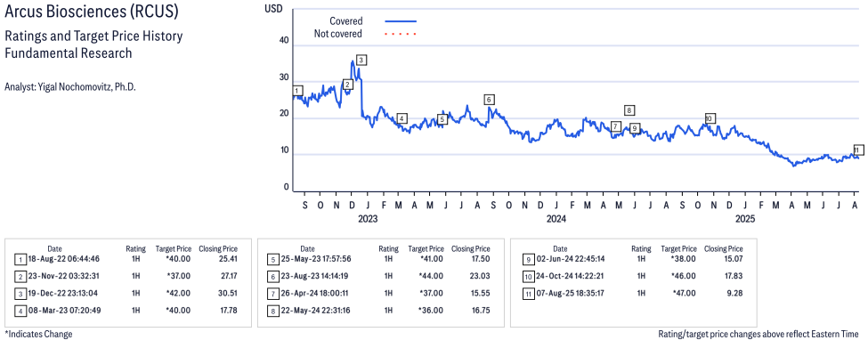Viewport: 868px width, 340px height.
Task: Select chart marker 8 above the 2024 line
Action: pos(629,110)
